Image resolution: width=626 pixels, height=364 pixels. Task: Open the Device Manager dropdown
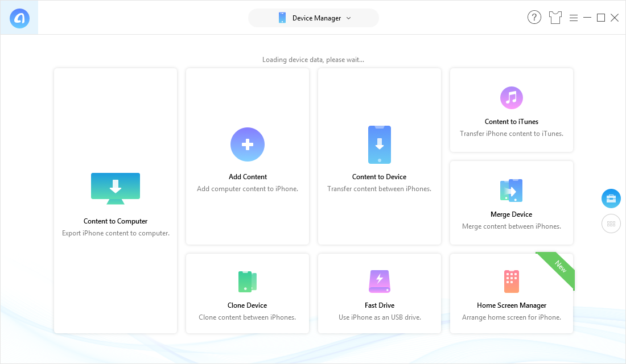[x=314, y=18]
